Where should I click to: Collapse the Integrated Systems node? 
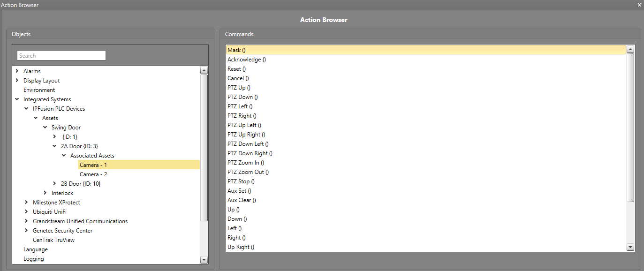(x=17, y=99)
